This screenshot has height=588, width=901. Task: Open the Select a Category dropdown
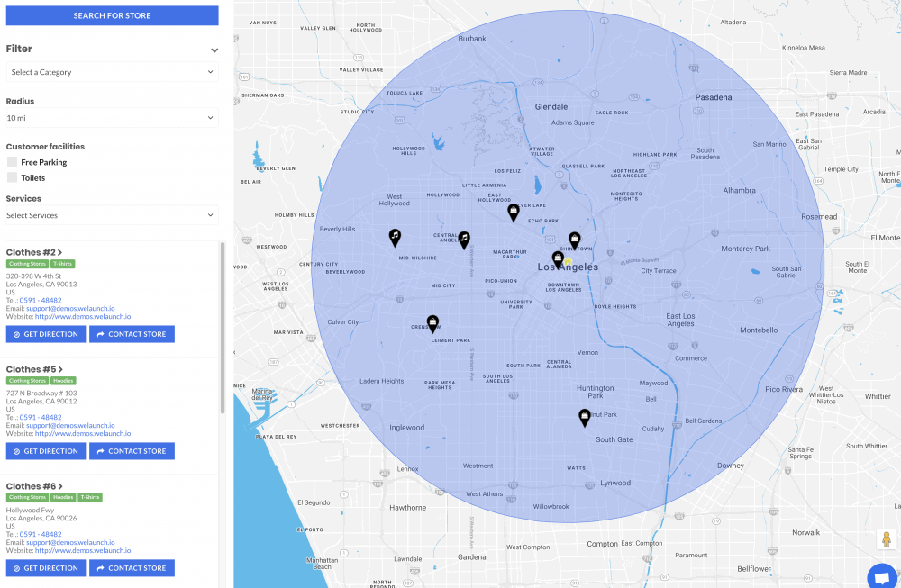click(112, 71)
